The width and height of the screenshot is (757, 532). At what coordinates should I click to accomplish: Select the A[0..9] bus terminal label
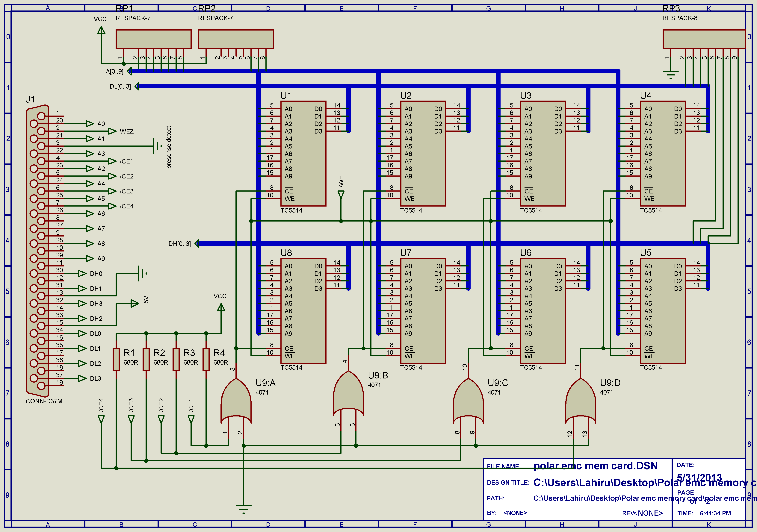pyautogui.click(x=114, y=72)
